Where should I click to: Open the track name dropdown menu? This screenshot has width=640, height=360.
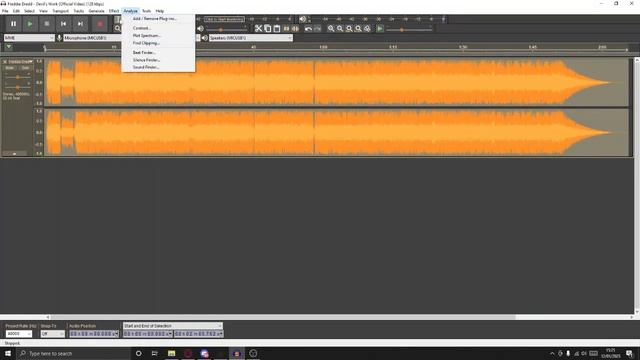[20, 62]
